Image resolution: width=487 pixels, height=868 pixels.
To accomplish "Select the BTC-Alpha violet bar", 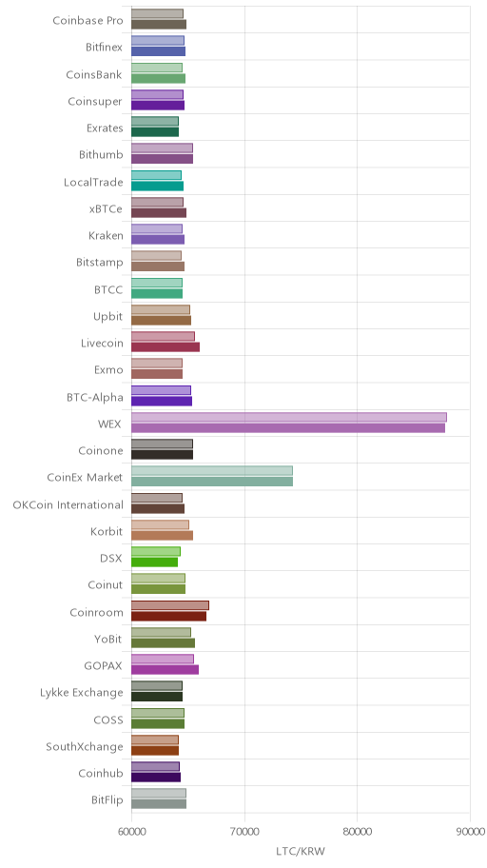I will 162,396.
